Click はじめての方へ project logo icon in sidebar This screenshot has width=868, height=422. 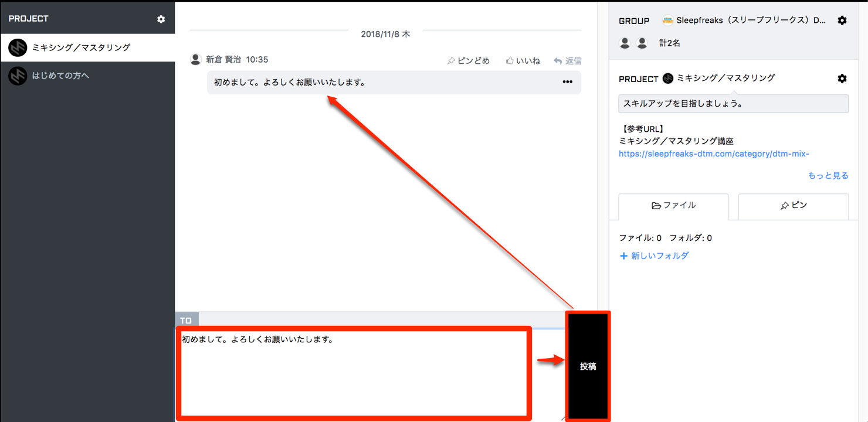point(18,76)
